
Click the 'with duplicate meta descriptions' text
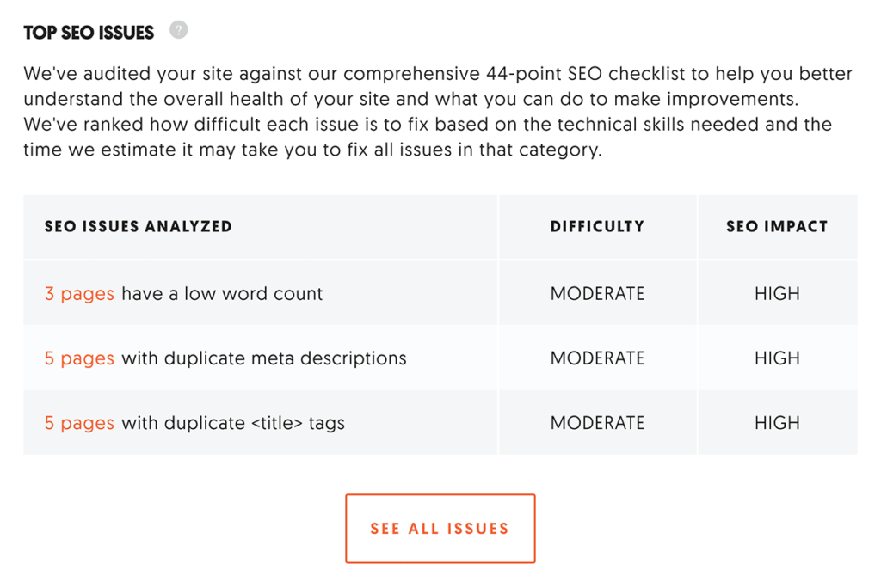(x=264, y=358)
